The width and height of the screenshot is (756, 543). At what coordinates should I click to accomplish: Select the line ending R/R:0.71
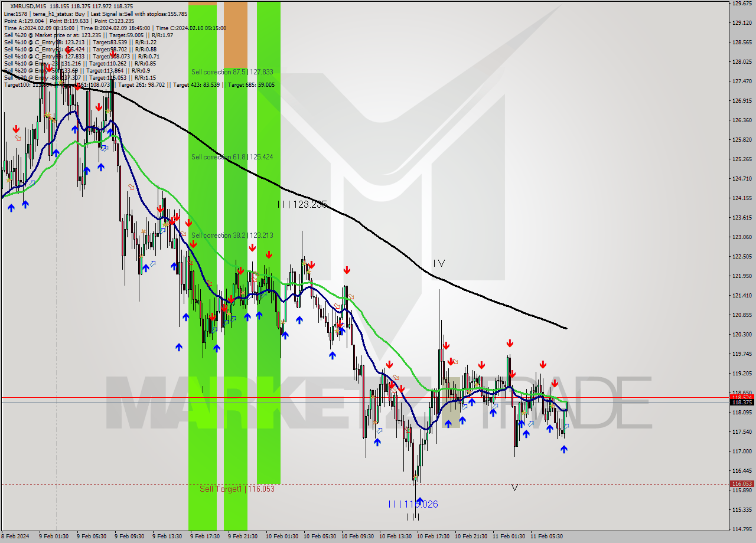pos(82,56)
